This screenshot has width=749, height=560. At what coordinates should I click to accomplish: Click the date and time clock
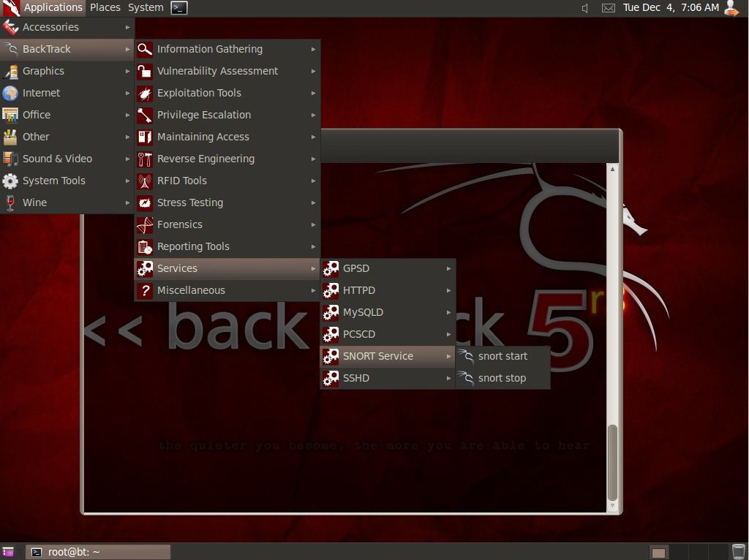click(671, 7)
